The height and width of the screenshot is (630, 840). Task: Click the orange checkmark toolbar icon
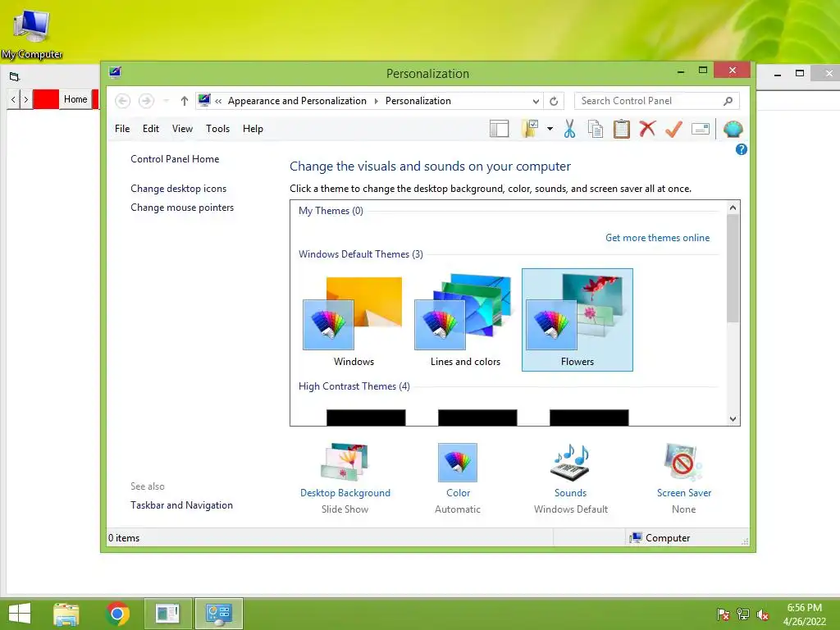click(673, 129)
